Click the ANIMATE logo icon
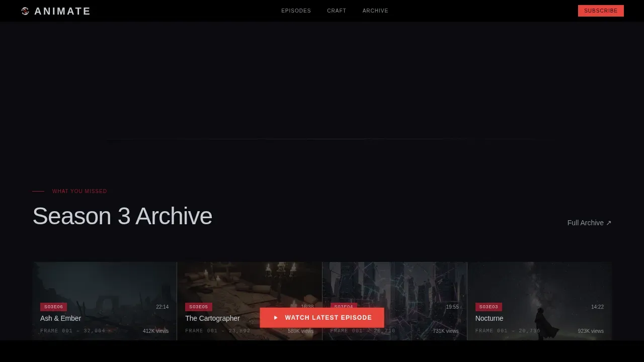 [x=25, y=11]
